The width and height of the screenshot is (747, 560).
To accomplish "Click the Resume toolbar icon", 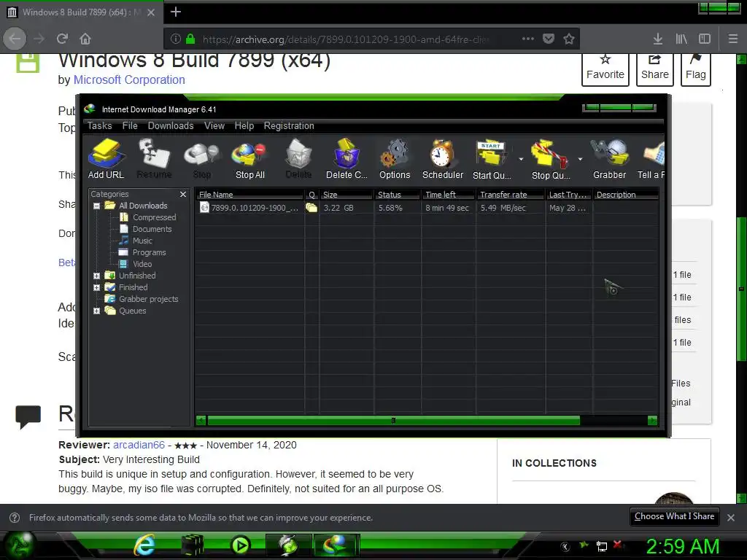I will [x=154, y=158].
